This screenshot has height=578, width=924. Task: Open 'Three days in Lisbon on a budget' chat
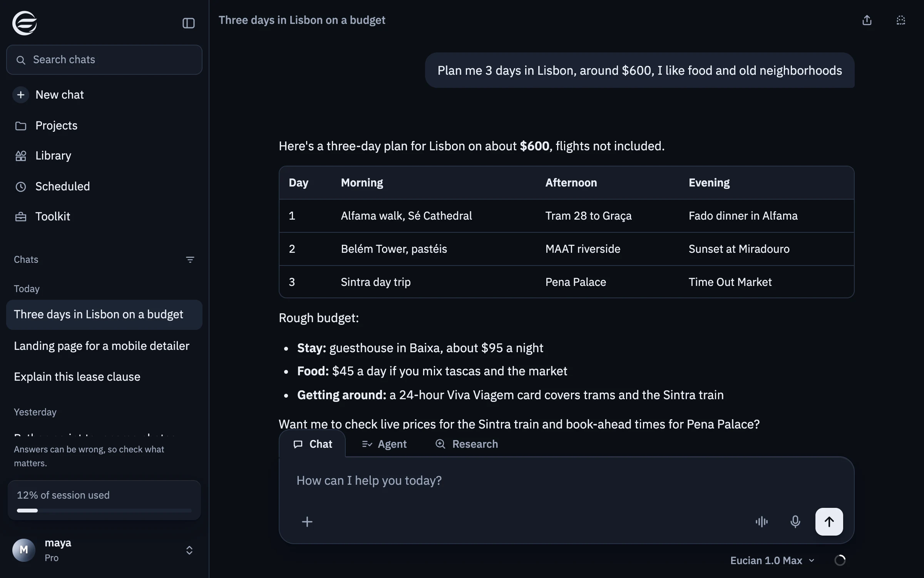pos(104,314)
